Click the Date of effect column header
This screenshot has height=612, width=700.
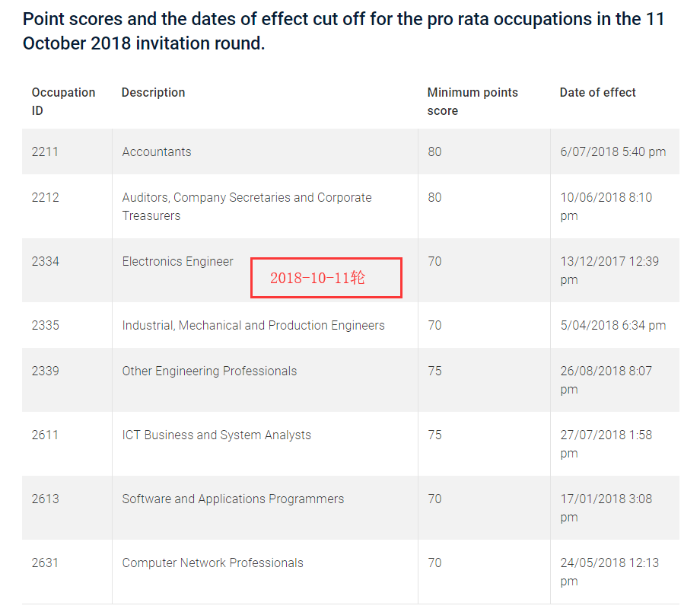597,92
